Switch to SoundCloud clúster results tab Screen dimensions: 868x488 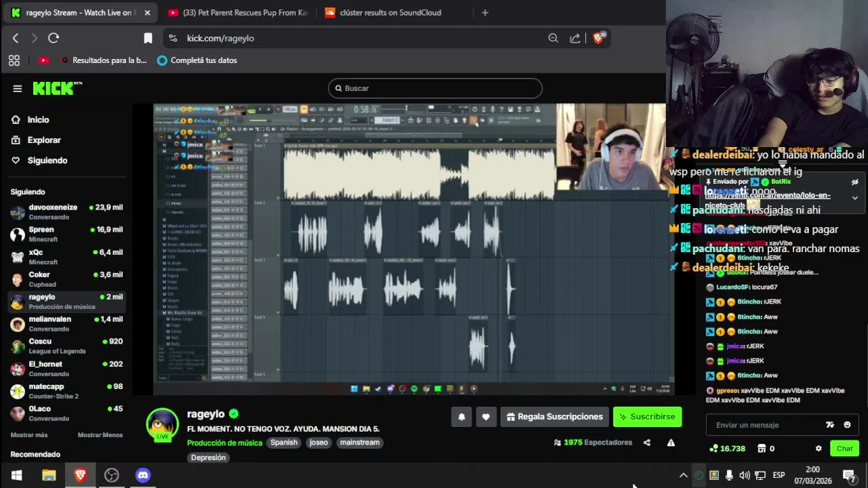point(391,12)
